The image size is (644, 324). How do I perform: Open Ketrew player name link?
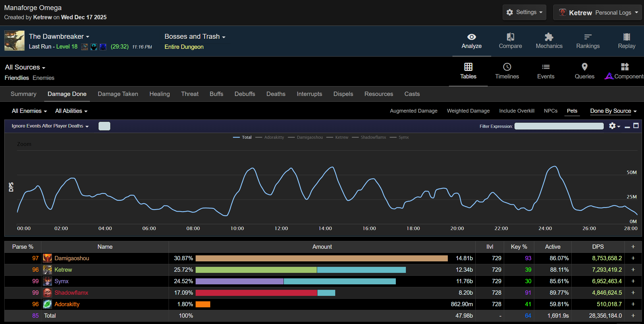(63, 270)
